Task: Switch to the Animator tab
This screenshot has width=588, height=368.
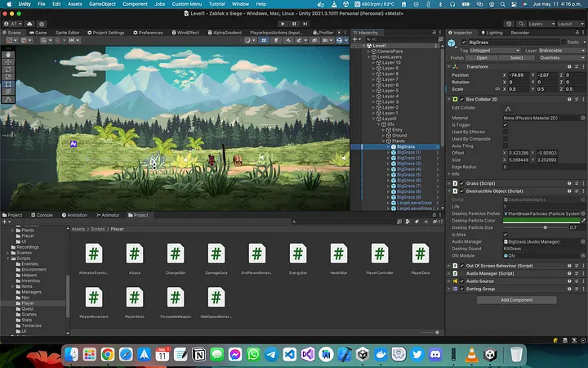Action: [108, 215]
